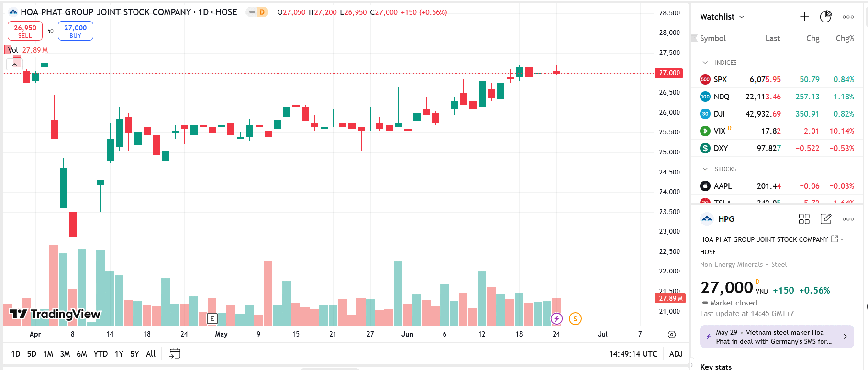Click the HPG details grid layout icon

[x=804, y=219]
